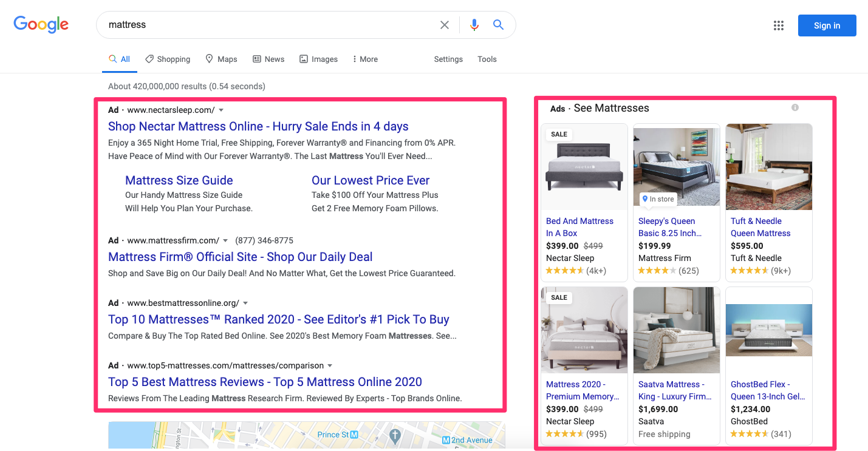Select the All tab
The width and height of the screenshot is (868, 451).
[119, 59]
